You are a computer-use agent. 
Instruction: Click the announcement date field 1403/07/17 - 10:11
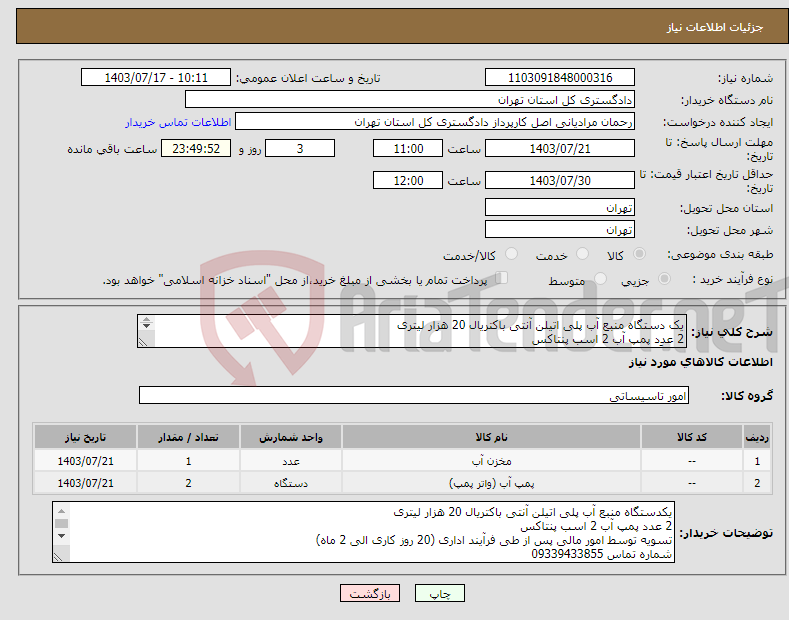[156, 78]
